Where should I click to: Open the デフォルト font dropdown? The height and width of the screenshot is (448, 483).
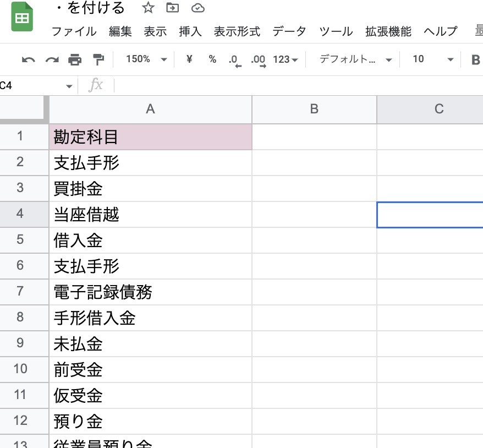(356, 59)
